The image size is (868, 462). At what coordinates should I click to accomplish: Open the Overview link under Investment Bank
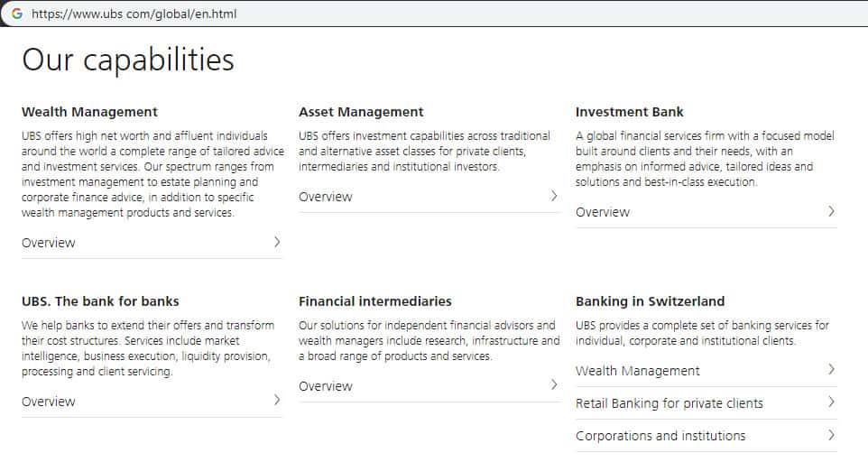coord(603,212)
